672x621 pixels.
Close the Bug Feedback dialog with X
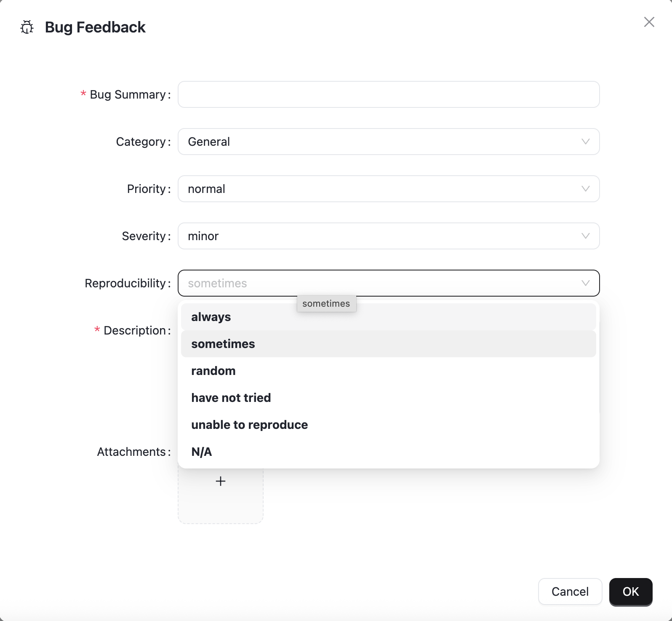(x=649, y=22)
